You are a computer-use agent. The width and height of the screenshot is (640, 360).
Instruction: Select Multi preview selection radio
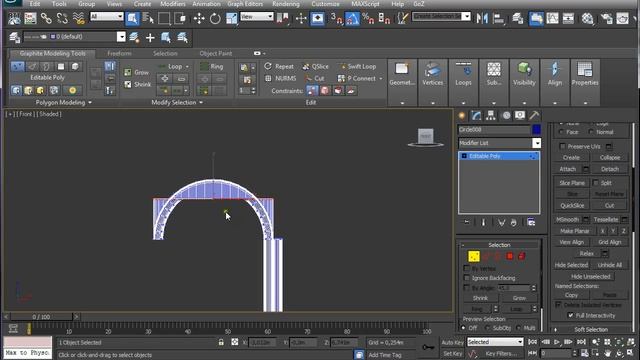pyautogui.click(x=518, y=328)
